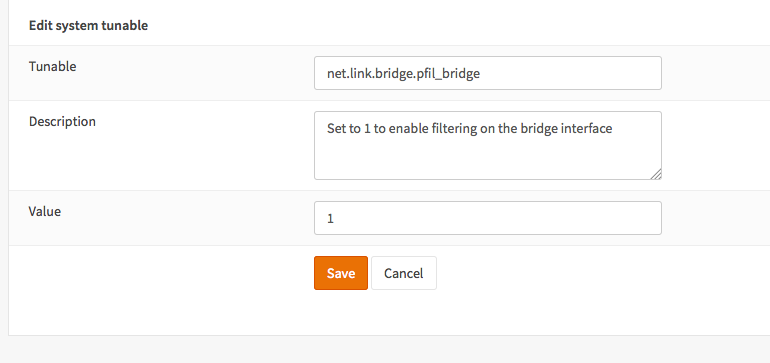This screenshot has width=770, height=363.
Task: Focus the Value input field
Action: (x=488, y=218)
